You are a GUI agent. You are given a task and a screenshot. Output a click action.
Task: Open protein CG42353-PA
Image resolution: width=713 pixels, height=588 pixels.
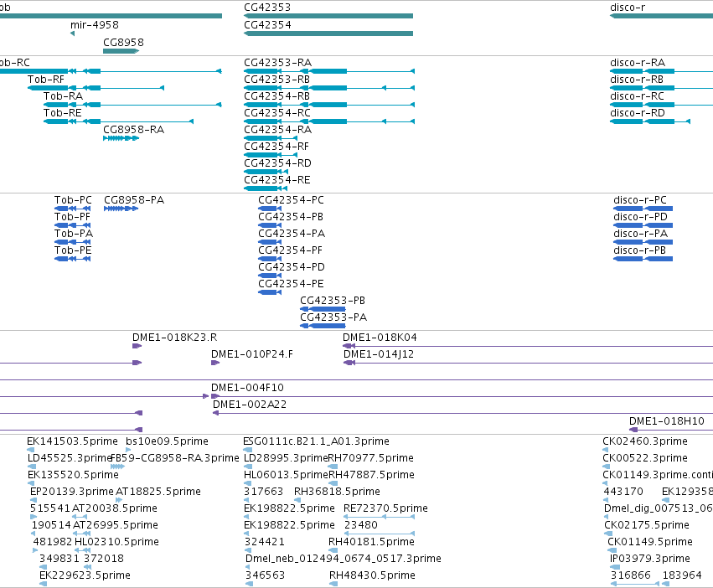pyautogui.click(x=323, y=326)
